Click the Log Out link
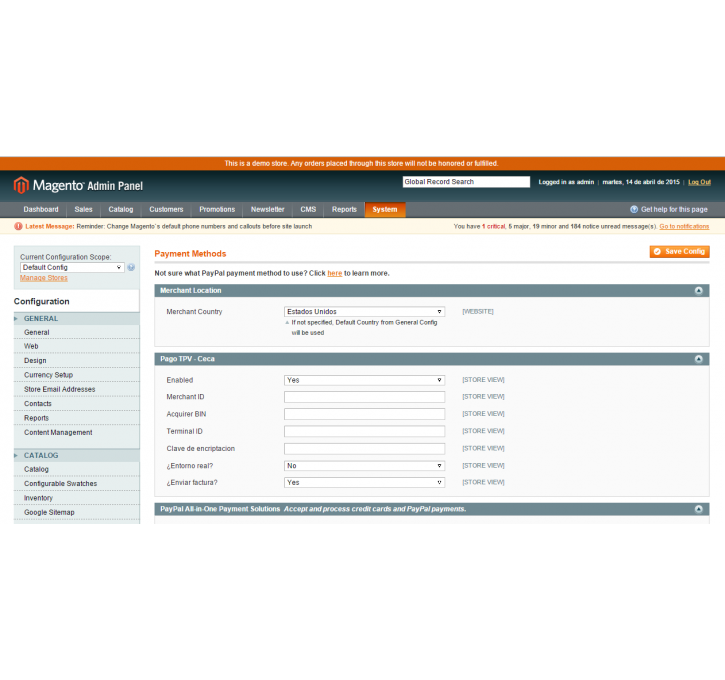 tap(699, 182)
